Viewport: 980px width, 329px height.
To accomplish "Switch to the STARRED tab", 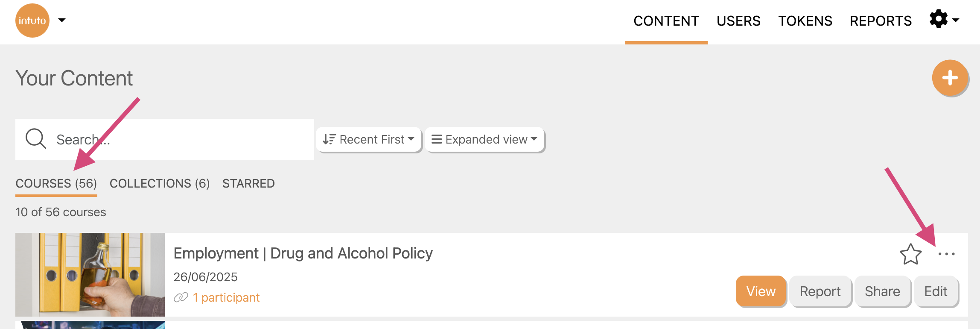I will (248, 183).
